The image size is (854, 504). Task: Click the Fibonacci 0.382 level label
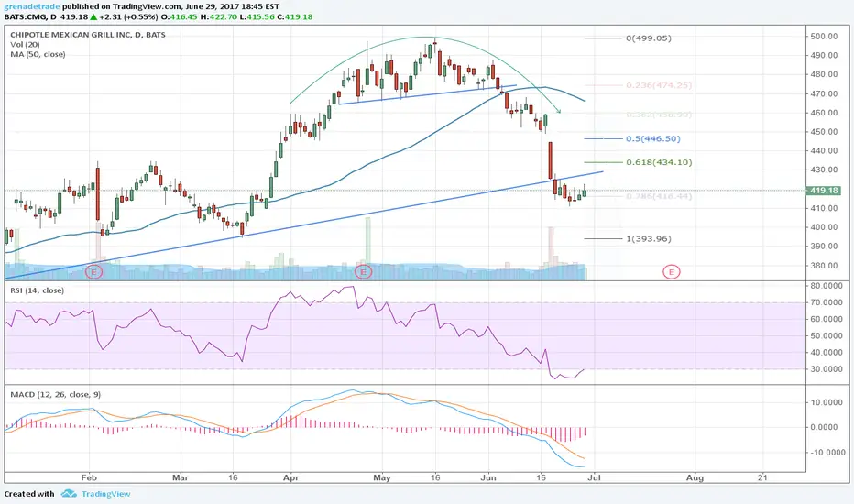tap(659, 115)
